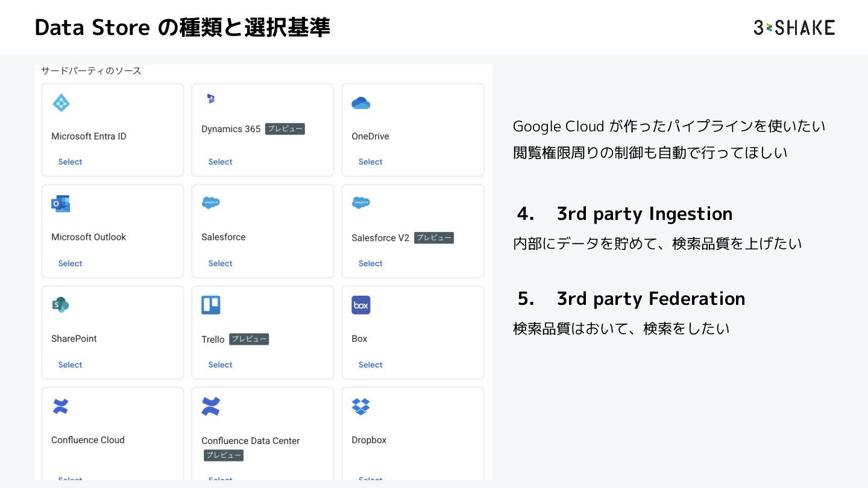Click the Salesforce card's cloud icon
Viewport: 868px width, 488px height.
[211, 203]
